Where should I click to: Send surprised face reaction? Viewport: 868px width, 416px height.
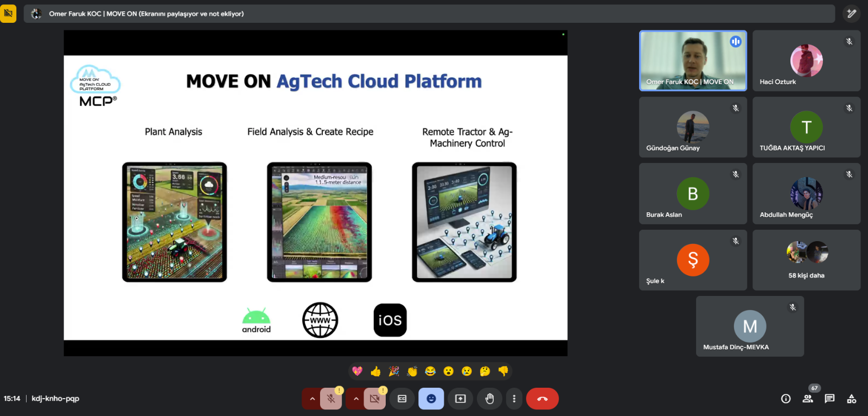(x=449, y=371)
